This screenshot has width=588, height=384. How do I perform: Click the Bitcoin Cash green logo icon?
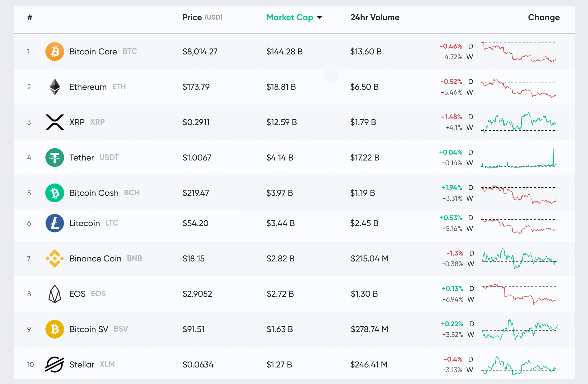pos(55,193)
